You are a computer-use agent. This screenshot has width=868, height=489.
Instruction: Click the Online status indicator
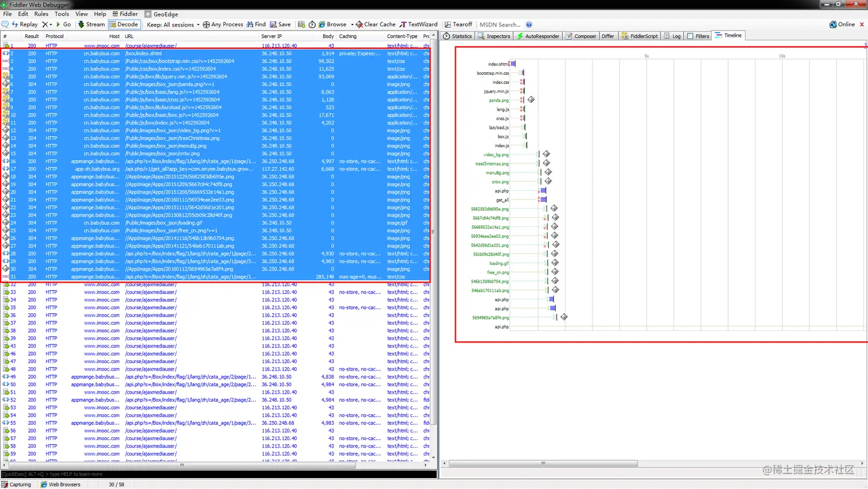(x=842, y=25)
